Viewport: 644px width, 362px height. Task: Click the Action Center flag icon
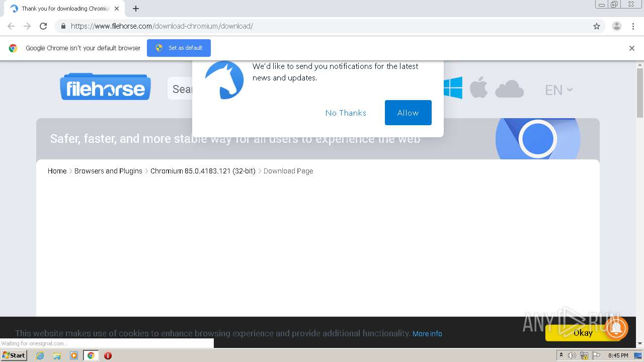point(596,355)
